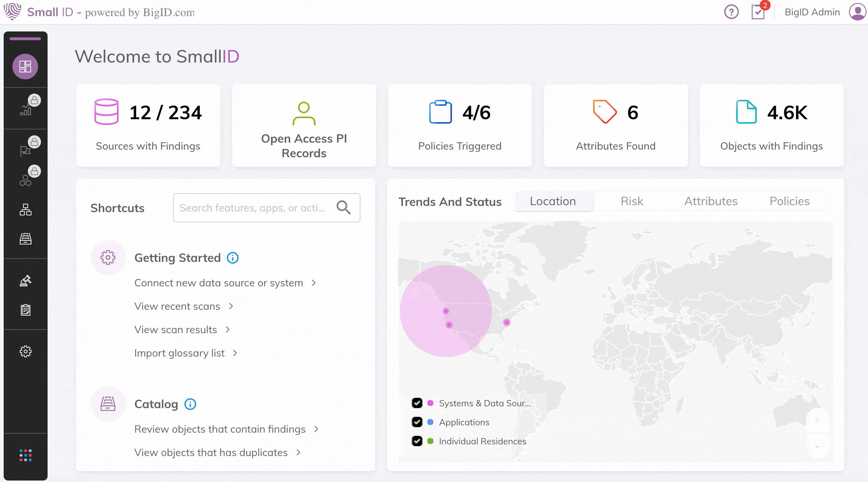Click chevron next to View objects that has duplicates
This screenshot has width=868, height=482.
(298, 452)
